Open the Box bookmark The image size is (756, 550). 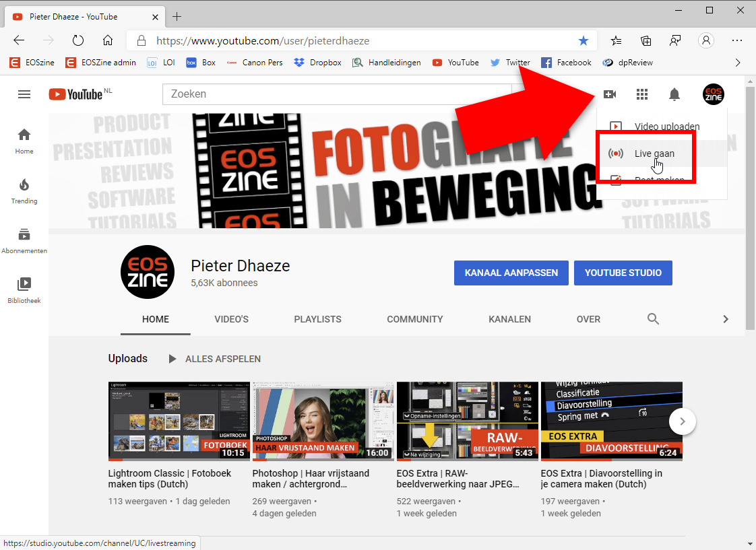[201, 63]
